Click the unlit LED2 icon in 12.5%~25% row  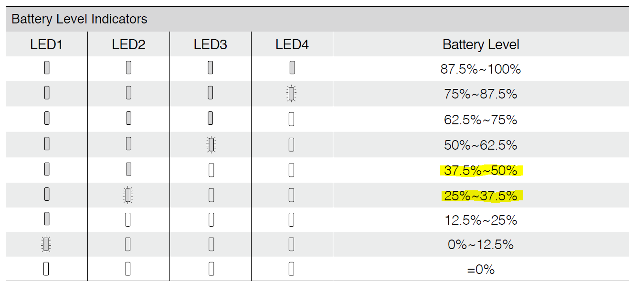[127, 219]
